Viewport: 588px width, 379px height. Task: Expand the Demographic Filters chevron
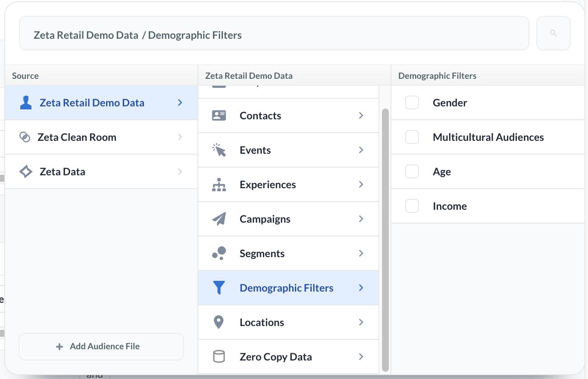tap(361, 288)
